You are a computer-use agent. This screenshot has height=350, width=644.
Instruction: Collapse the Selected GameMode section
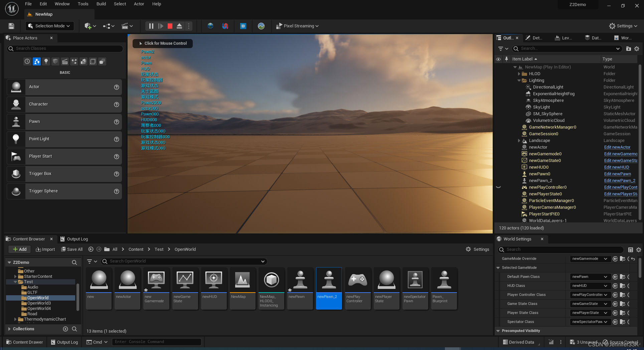498,268
